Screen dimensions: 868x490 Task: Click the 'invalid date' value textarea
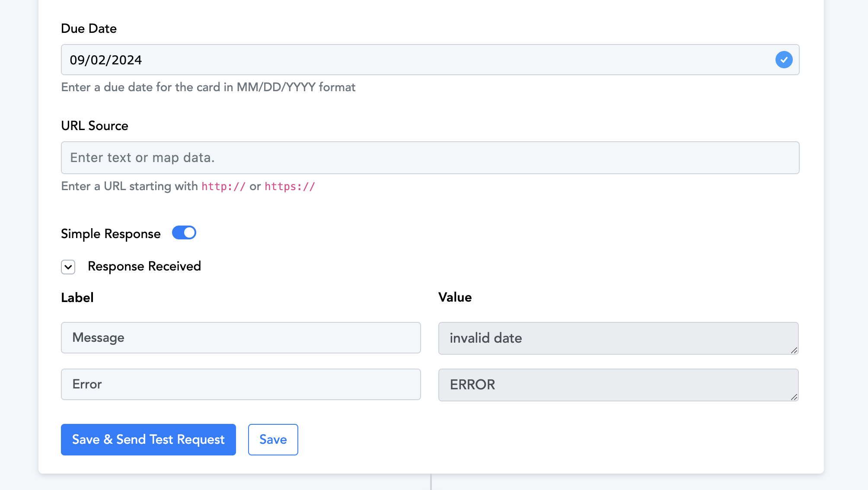618,338
